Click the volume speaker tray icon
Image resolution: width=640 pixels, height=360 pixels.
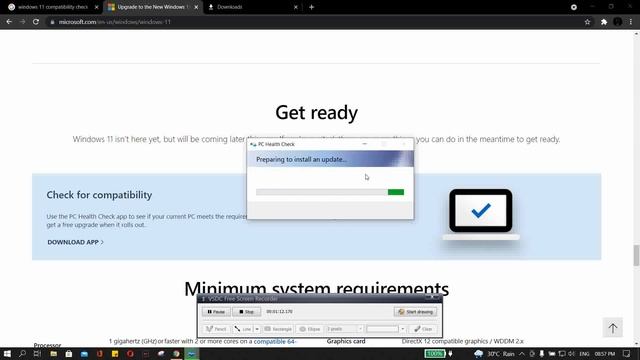coord(571,353)
